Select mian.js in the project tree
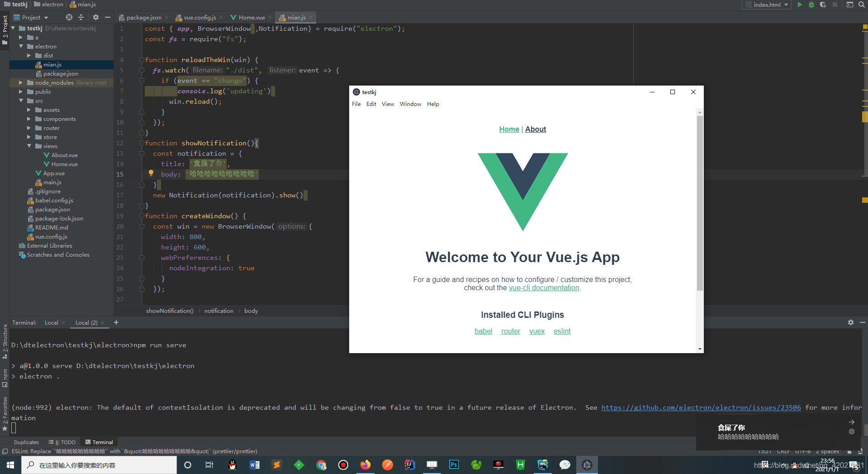This screenshot has height=474, width=868. coord(52,65)
